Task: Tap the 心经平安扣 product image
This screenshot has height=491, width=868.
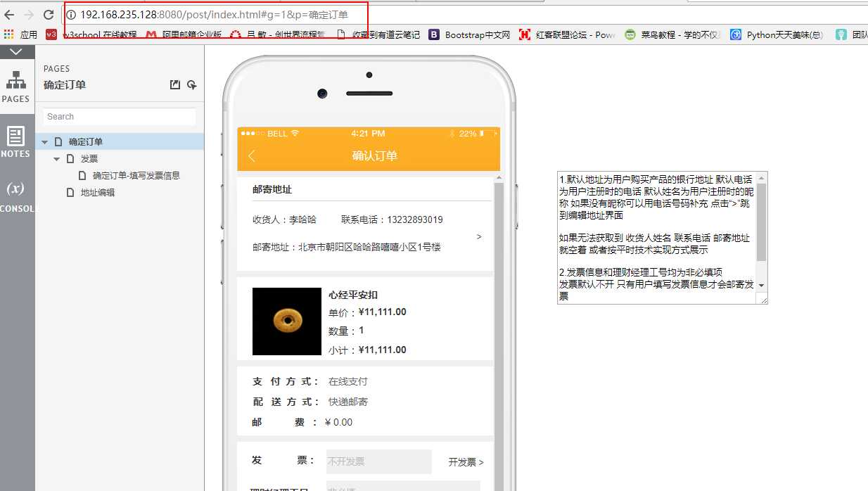Action: tap(286, 321)
